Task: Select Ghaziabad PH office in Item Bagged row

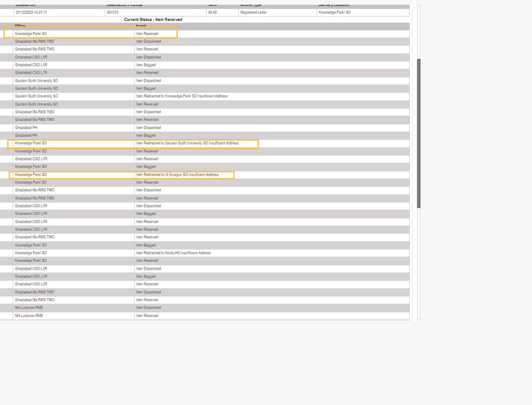Action: click(x=26, y=135)
